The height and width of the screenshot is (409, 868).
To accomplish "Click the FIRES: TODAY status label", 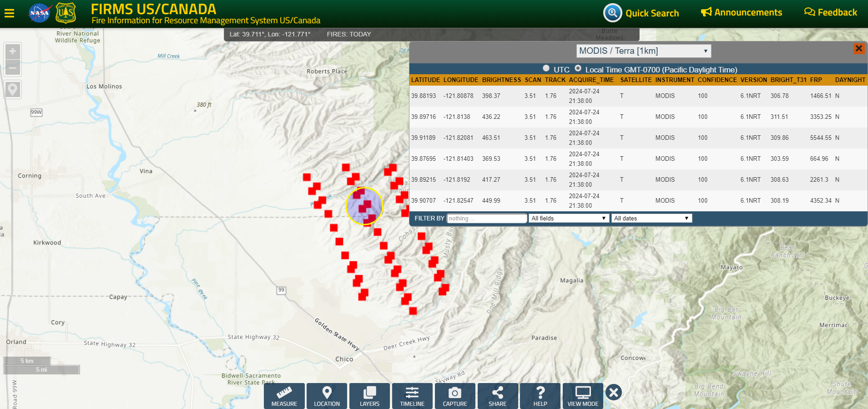I will coord(349,34).
